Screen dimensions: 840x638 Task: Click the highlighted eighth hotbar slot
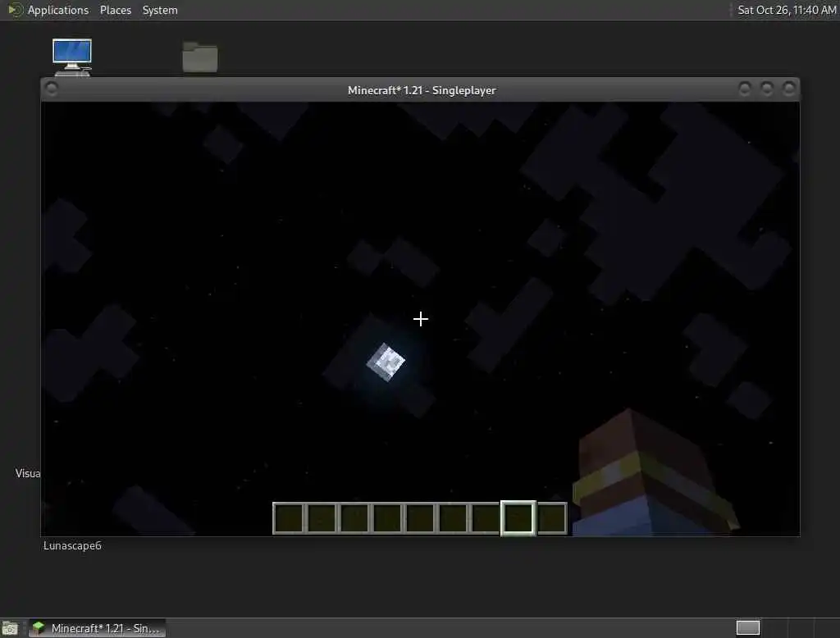coord(518,518)
